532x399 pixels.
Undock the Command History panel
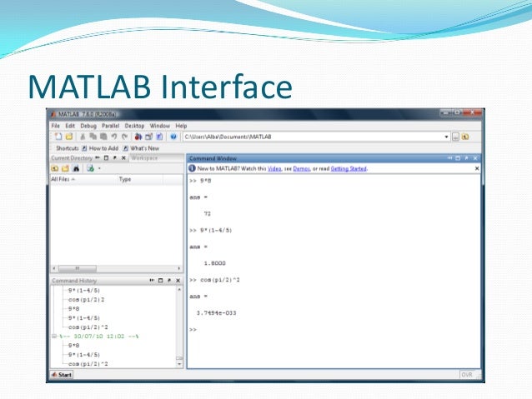(169, 281)
